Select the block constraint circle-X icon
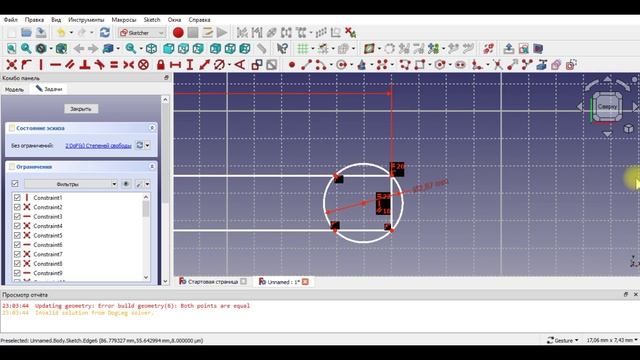Viewport: 640px width, 360px height. [143, 64]
